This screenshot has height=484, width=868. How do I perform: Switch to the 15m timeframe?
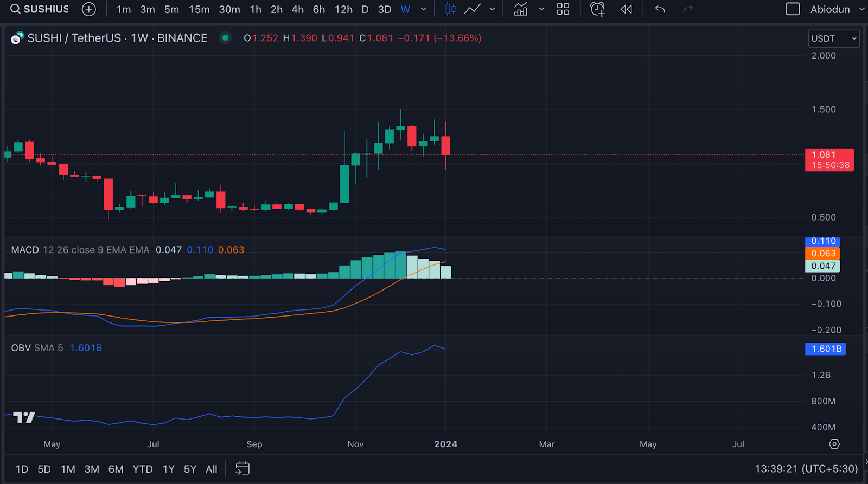coord(199,9)
